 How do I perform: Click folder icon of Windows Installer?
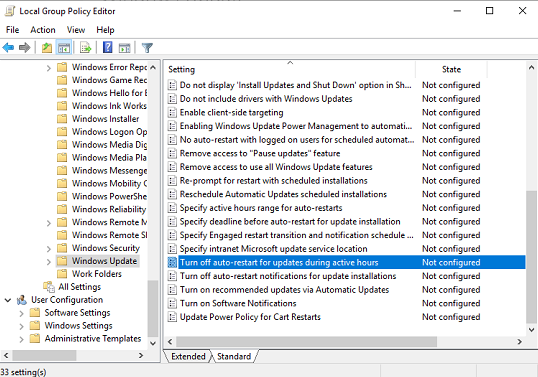[62, 119]
